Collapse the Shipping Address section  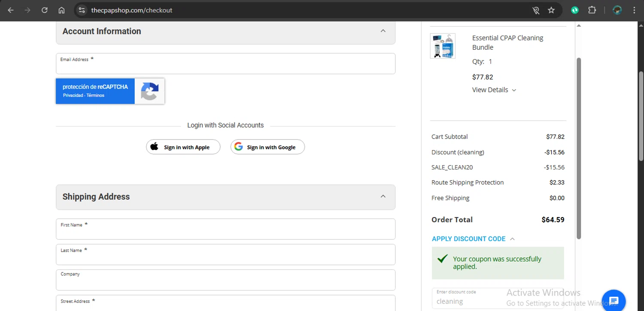click(383, 196)
